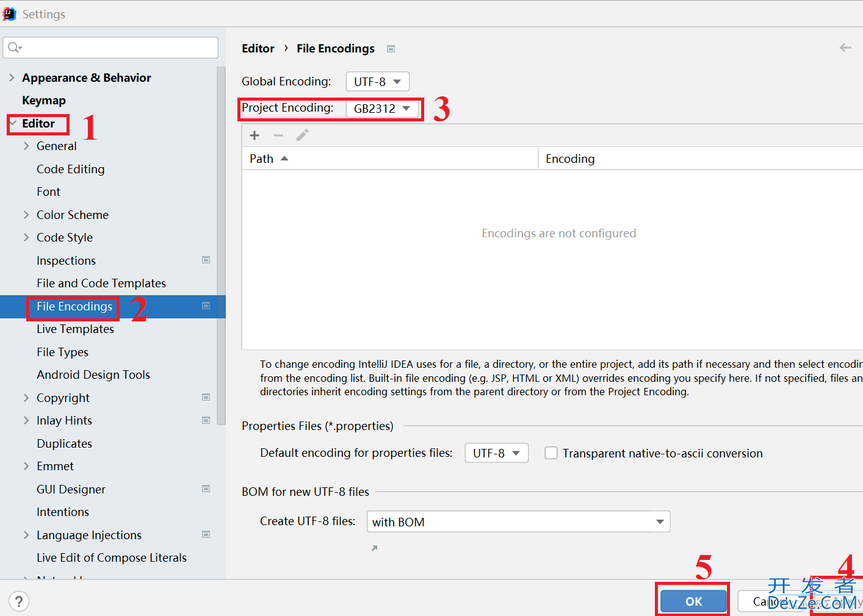Click the OK button
This screenshot has height=616, width=863.
pos(693,601)
